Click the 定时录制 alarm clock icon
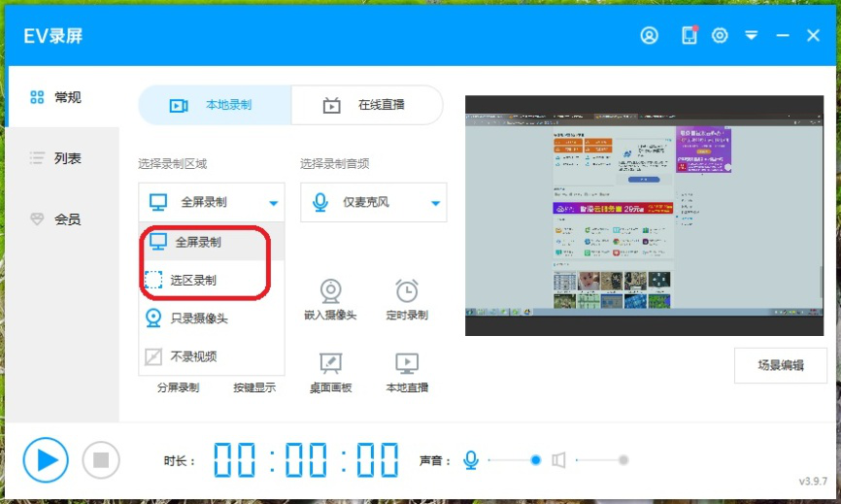 coord(407,291)
